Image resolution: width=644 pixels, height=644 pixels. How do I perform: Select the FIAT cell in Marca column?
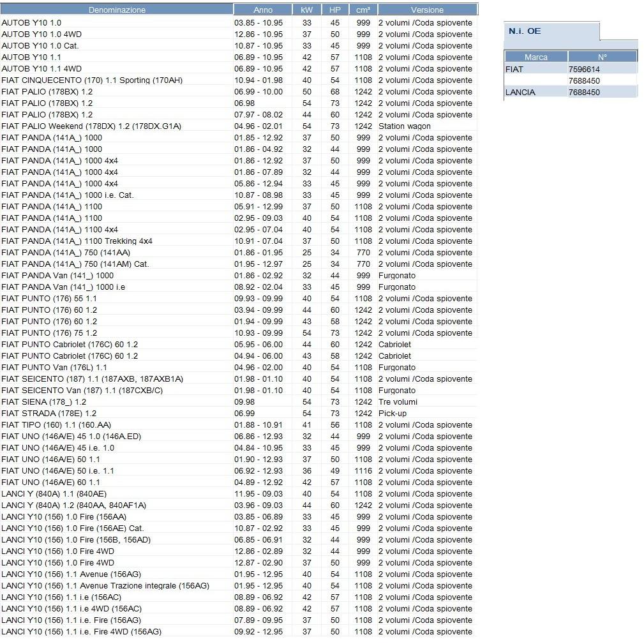pyautogui.click(x=536, y=69)
